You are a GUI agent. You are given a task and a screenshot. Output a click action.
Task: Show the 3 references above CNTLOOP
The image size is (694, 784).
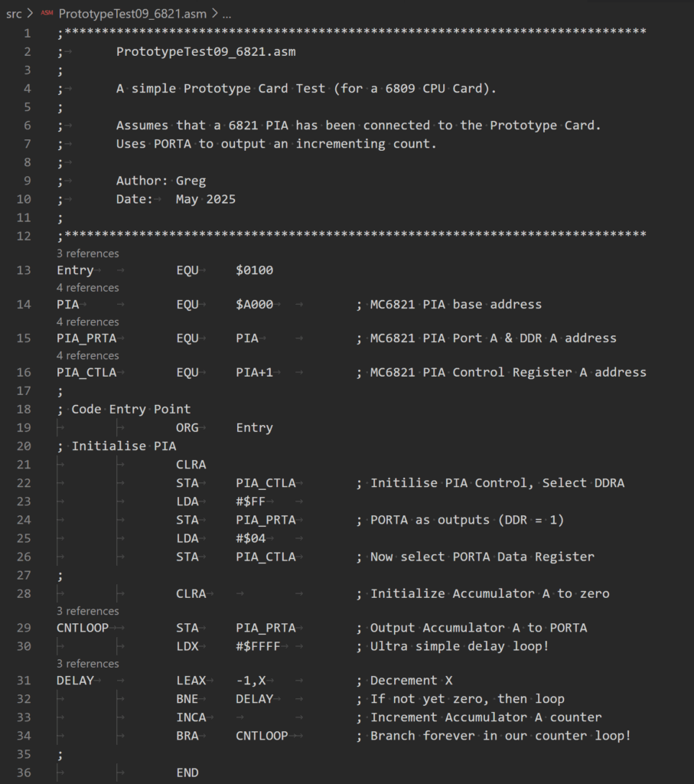pos(88,611)
